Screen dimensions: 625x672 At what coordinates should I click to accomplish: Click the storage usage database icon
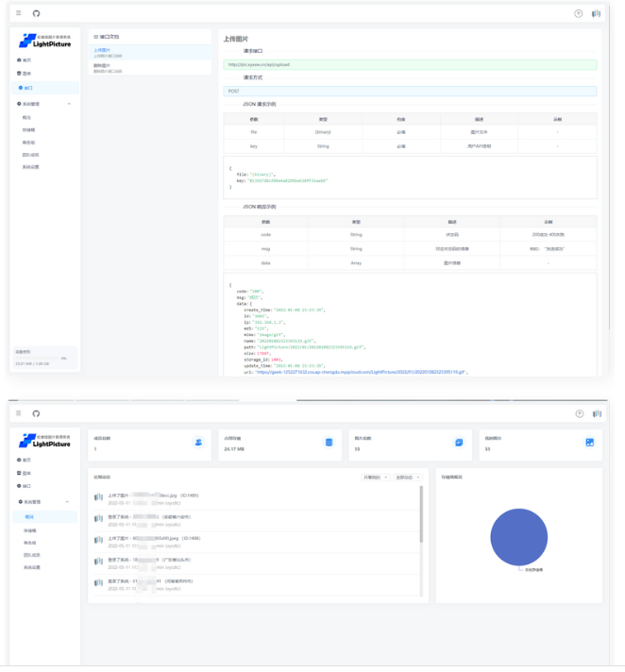(329, 443)
